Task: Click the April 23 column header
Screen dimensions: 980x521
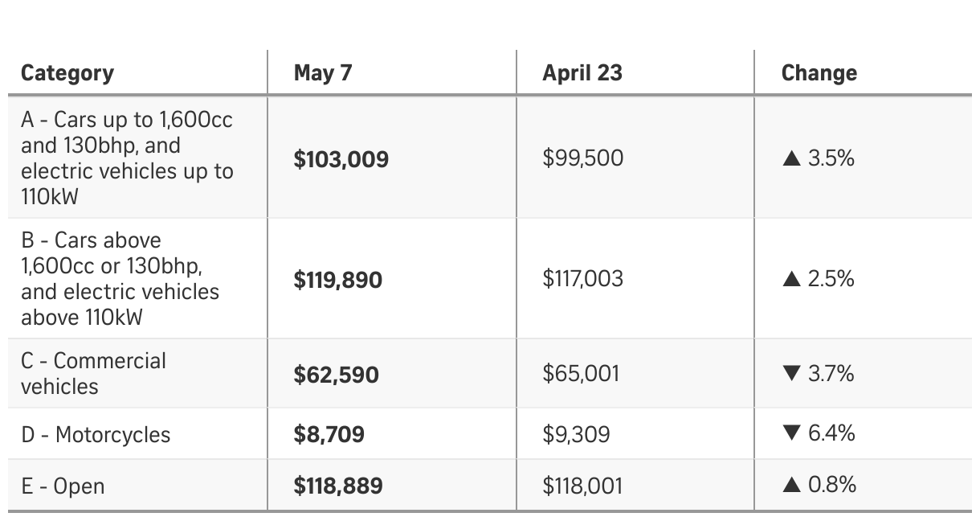Action: [582, 73]
